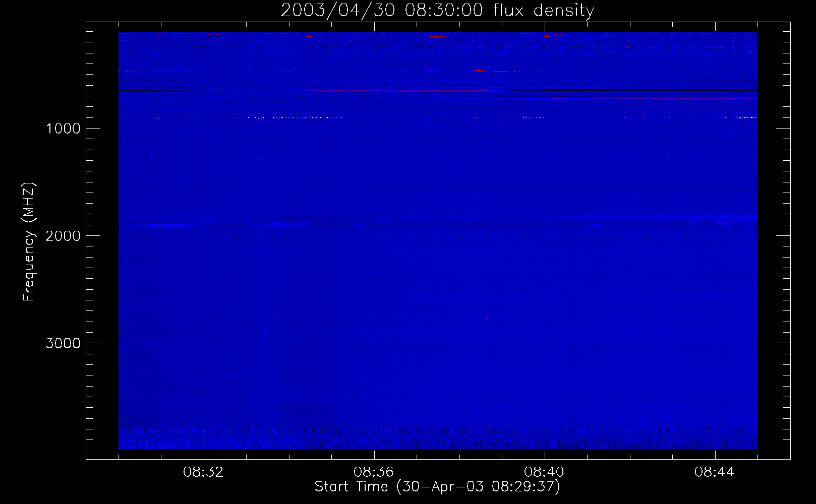Click the plot title "2003/04/30 08:30:00 flux density"
Viewport: 816px width, 504px height.
coord(437,11)
